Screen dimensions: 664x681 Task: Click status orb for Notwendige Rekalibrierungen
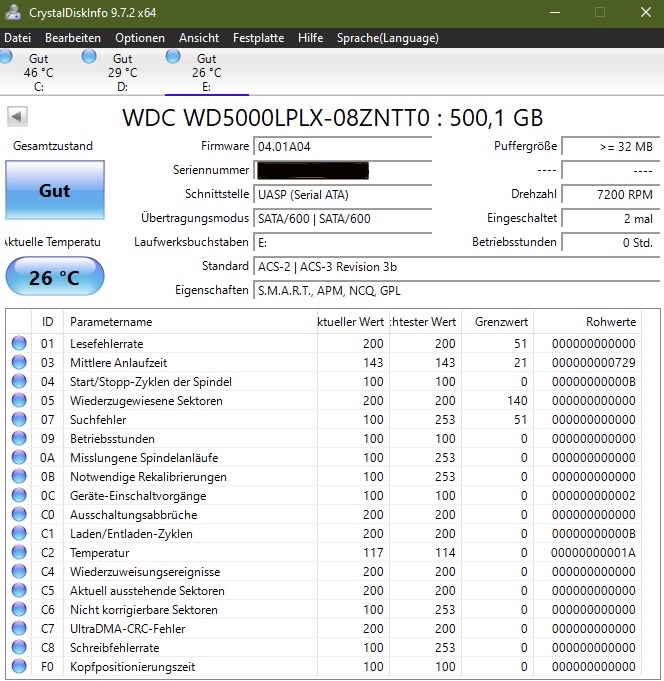[19, 476]
